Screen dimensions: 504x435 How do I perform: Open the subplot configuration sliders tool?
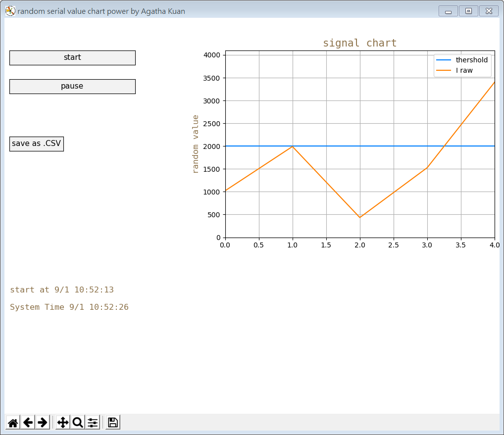pos(92,422)
